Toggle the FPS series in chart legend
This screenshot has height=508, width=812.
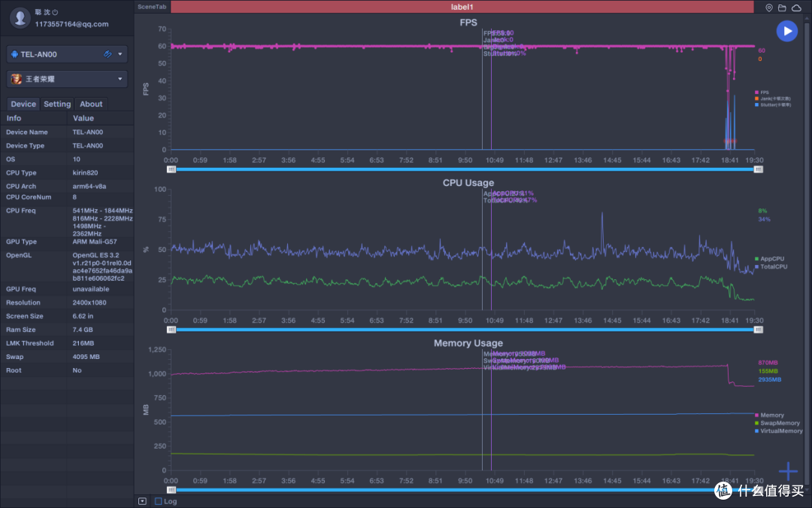tap(764, 93)
